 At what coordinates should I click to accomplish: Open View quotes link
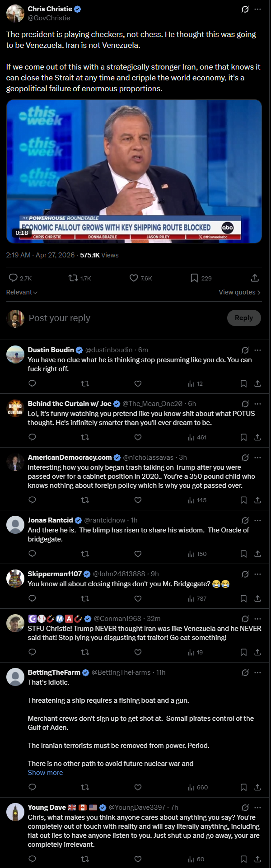(239, 292)
